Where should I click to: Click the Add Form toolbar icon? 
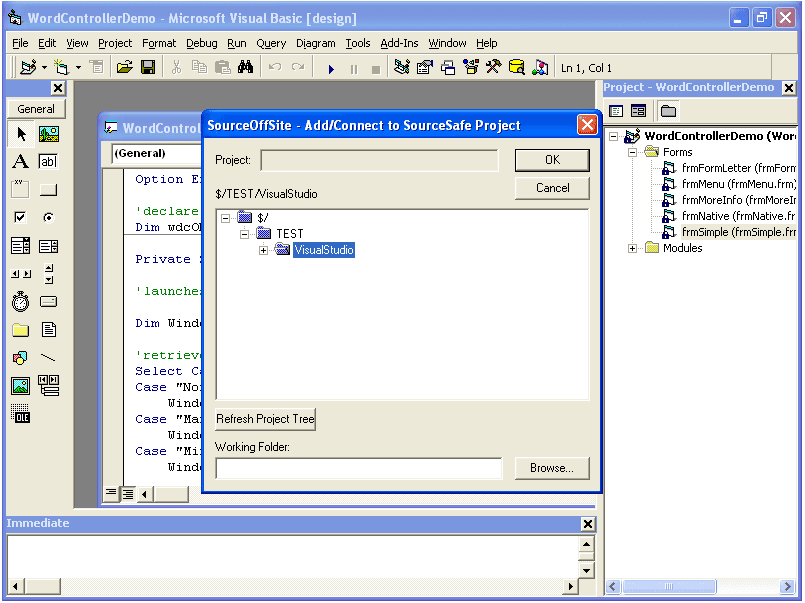(x=62, y=67)
